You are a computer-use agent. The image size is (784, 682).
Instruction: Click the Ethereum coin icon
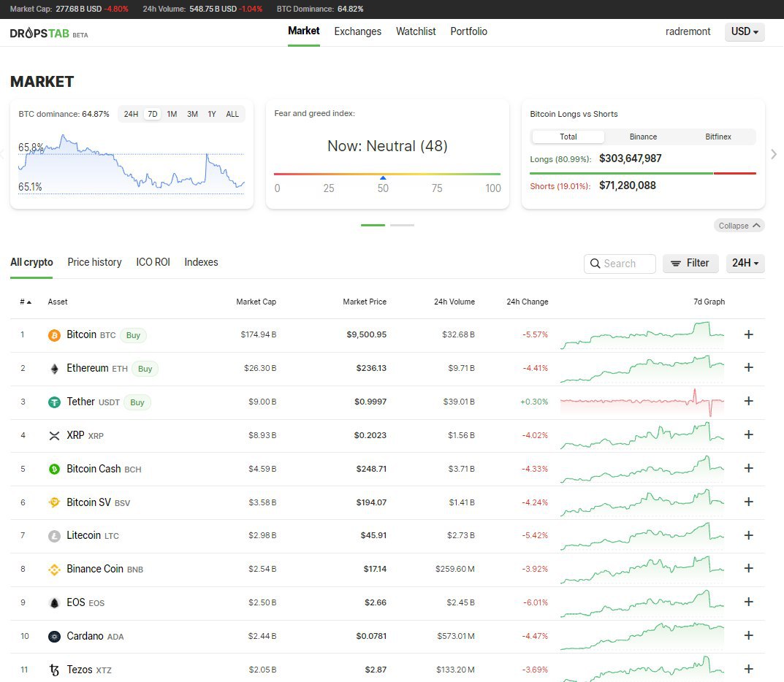coord(54,369)
